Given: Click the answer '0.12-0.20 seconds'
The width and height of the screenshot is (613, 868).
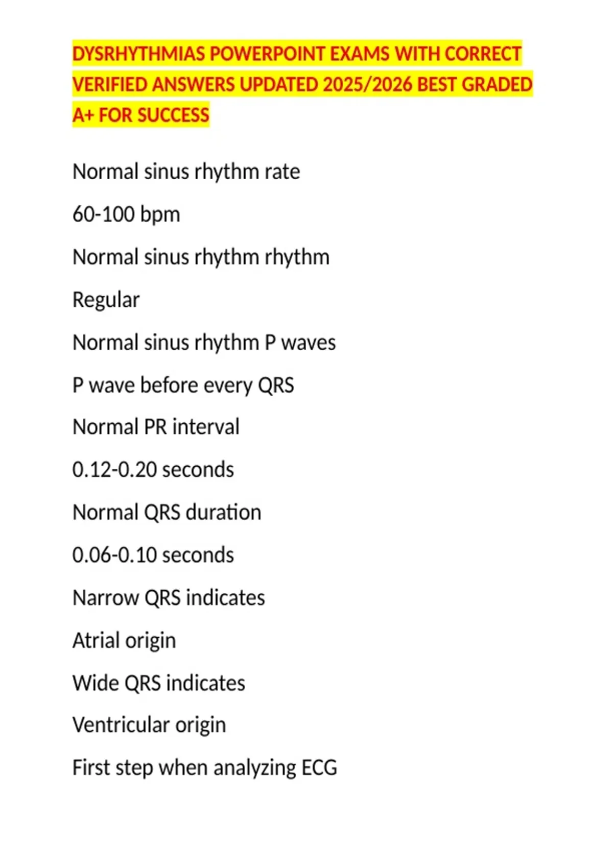Looking at the screenshot, I should pos(153,470).
